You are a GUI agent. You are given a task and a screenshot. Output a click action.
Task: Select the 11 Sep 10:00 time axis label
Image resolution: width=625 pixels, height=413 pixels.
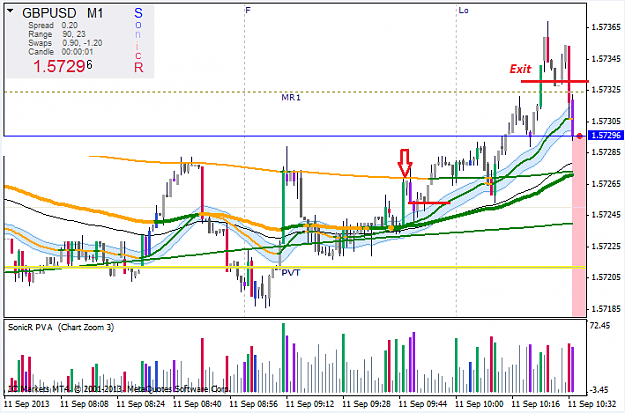tap(480, 404)
